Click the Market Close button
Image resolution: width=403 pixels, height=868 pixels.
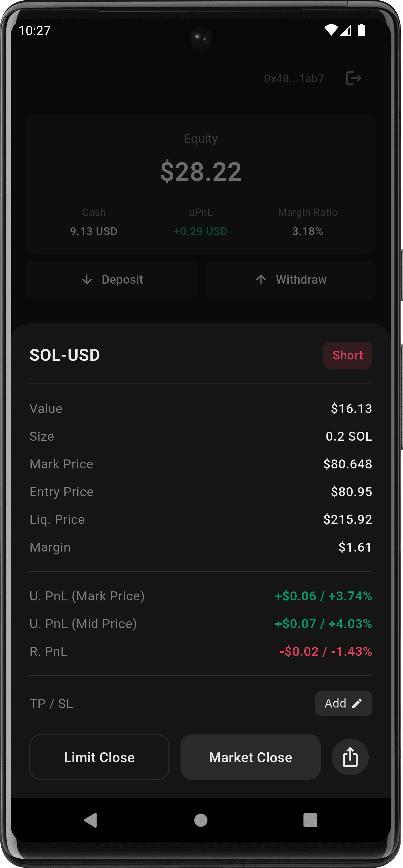coord(250,757)
